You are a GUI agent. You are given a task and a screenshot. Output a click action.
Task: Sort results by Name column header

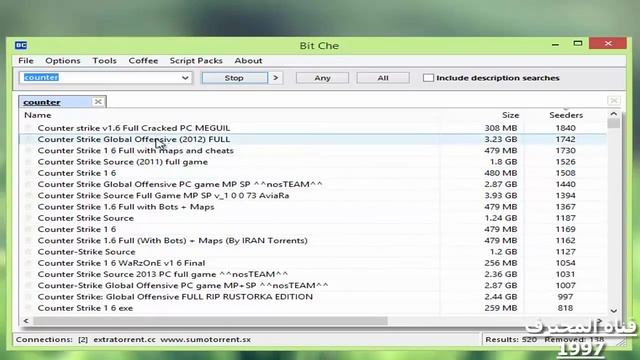(38, 115)
